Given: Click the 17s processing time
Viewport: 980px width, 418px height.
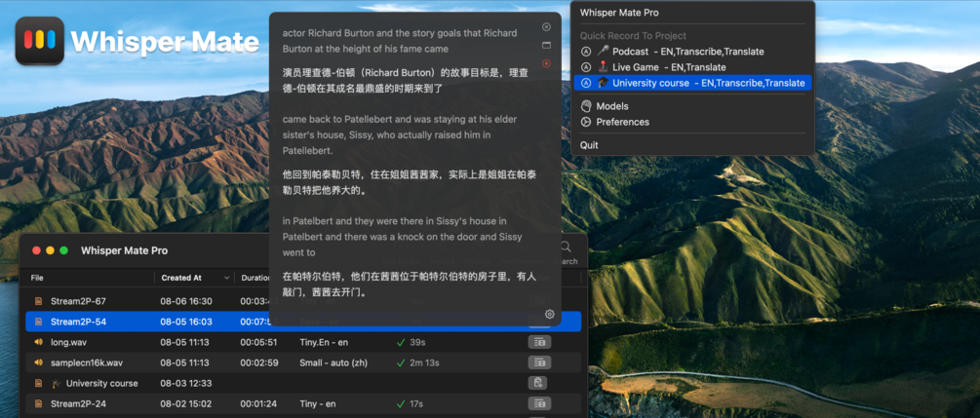Looking at the screenshot, I should [416, 403].
